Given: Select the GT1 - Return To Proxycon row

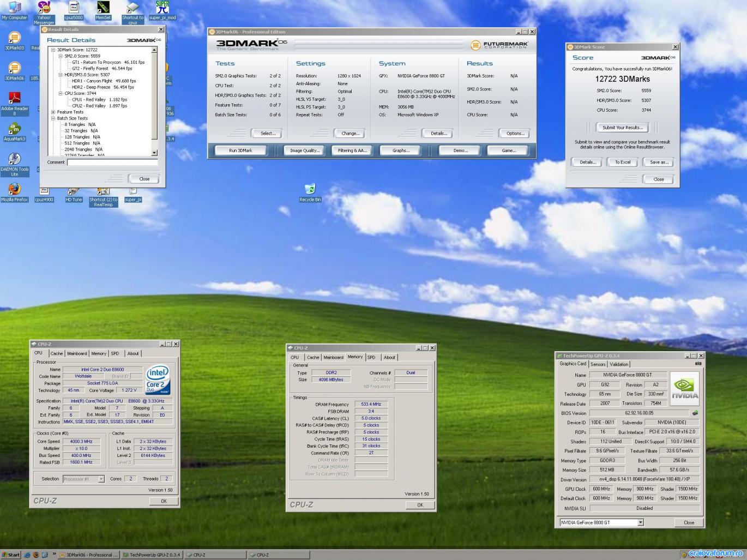Looking at the screenshot, I should point(109,62).
